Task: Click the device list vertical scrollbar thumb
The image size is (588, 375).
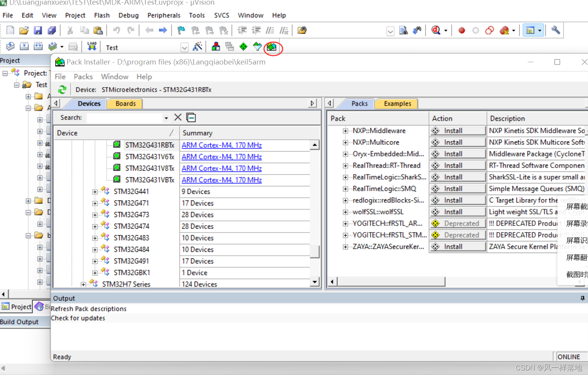Action: pyautogui.click(x=315, y=252)
